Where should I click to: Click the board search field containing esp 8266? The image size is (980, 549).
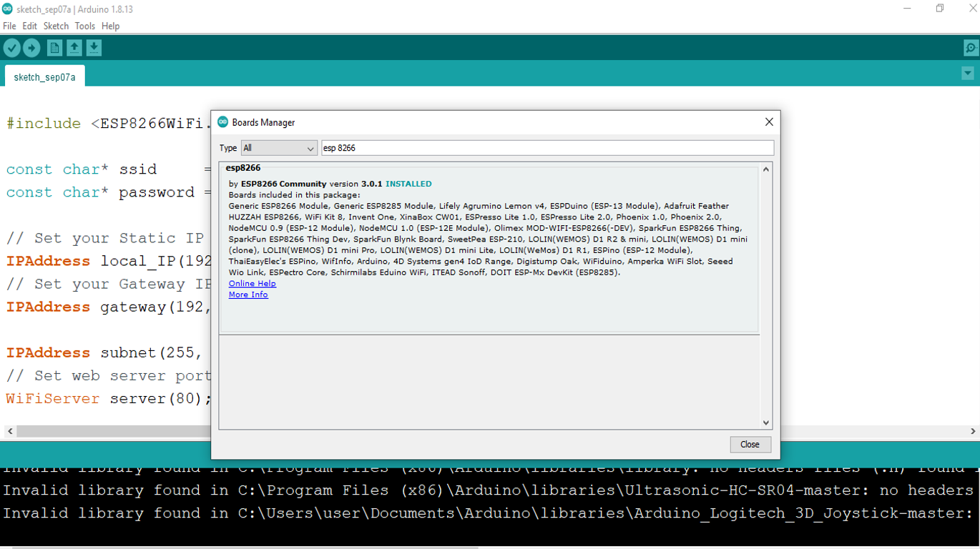[x=547, y=148]
